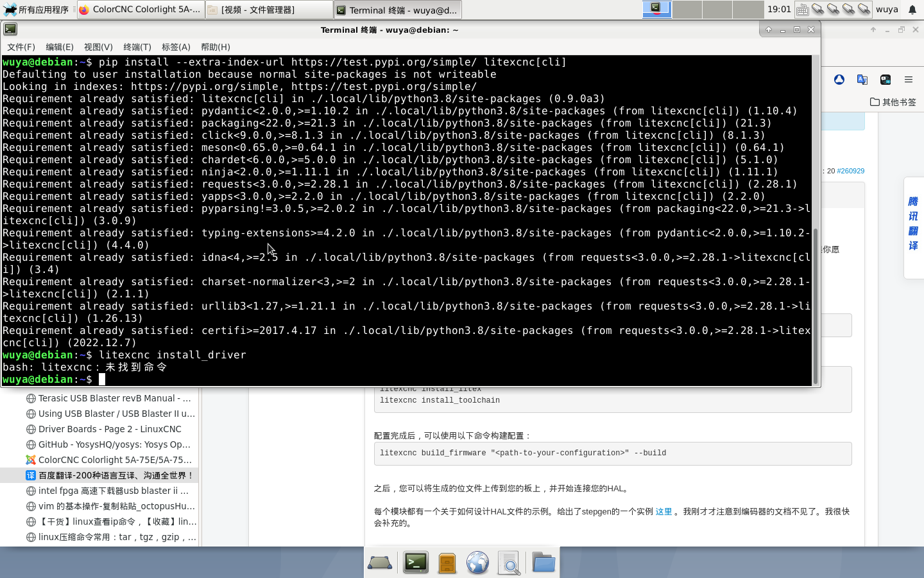Click the fourth network plug tray icon

click(864, 9)
